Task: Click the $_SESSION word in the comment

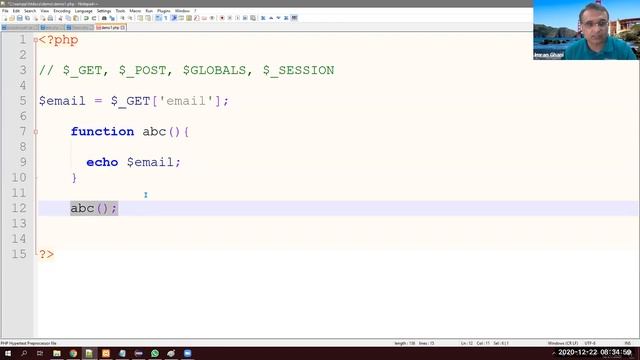Action: [298, 70]
